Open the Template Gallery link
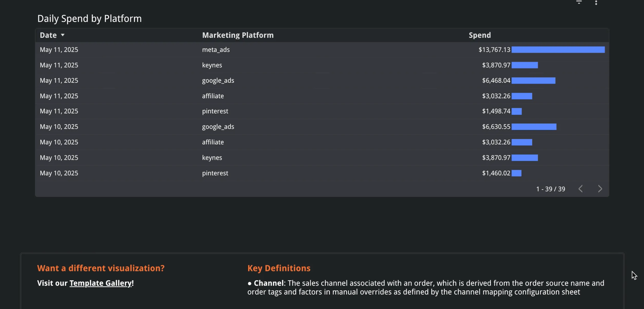The height and width of the screenshot is (309, 644). click(x=101, y=283)
